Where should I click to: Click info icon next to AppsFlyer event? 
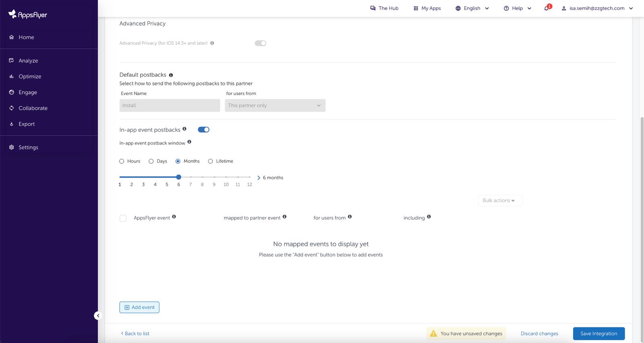point(174,217)
